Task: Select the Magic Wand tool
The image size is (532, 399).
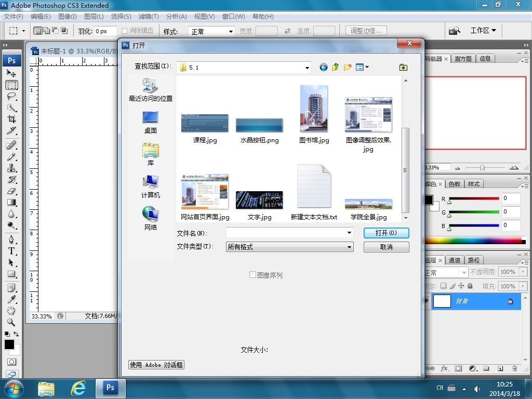Action: [x=11, y=108]
